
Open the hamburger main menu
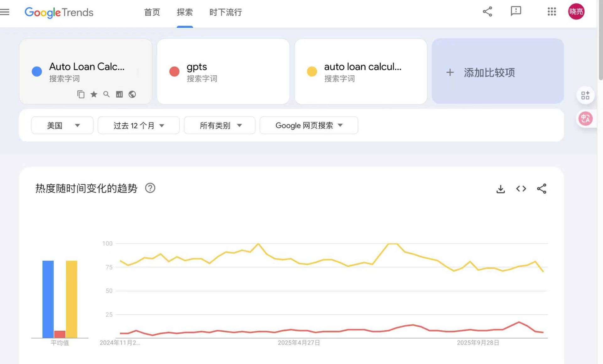pos(4,12)
